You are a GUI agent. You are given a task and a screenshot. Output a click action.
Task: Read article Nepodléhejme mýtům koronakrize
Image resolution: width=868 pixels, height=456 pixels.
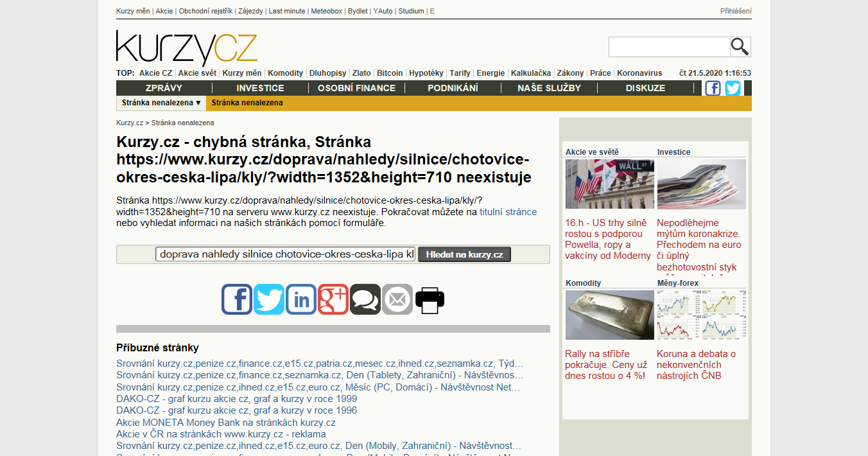point(699,247)
